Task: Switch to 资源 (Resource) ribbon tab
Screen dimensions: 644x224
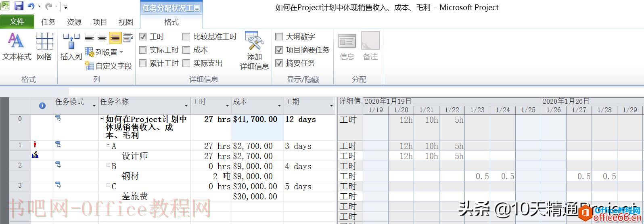Action: tap(74, 22)
